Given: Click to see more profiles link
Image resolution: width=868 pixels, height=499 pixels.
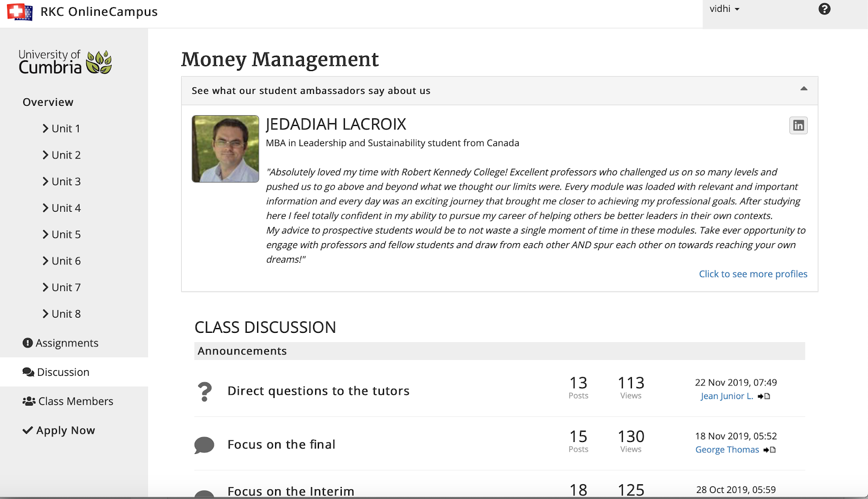Looking at the screenshot, I should pos(752,274).
